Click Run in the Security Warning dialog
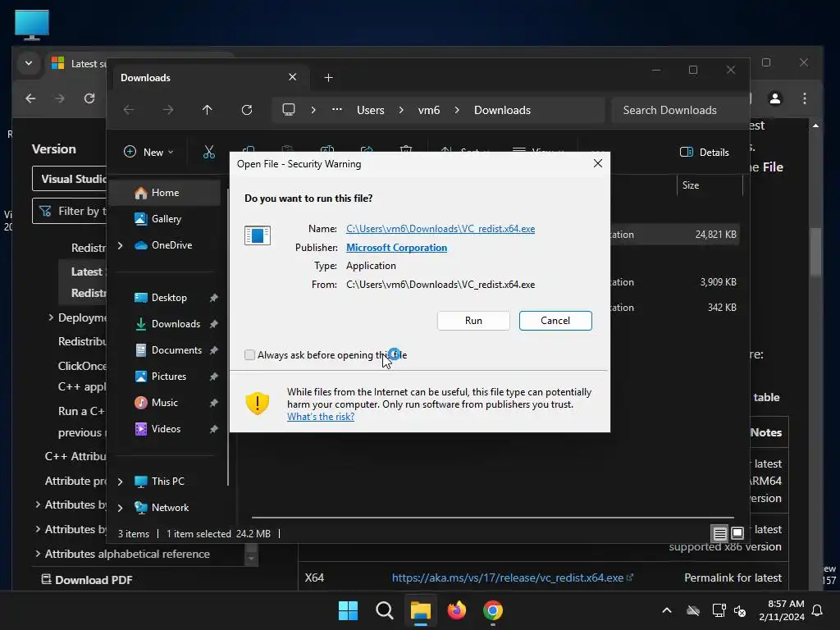 click(x=473, y=321)
